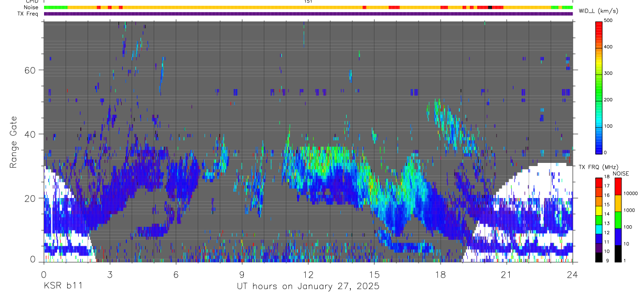Click the orange segment of NOISE legend
Viewport: 644px width, 297px height.
click(618, 203)
